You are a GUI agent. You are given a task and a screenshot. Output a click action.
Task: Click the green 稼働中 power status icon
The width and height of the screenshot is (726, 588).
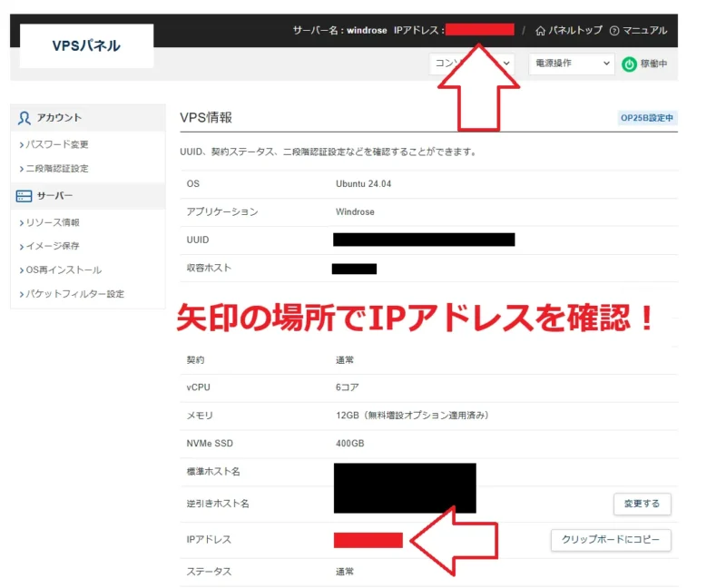tap(631, 64)
